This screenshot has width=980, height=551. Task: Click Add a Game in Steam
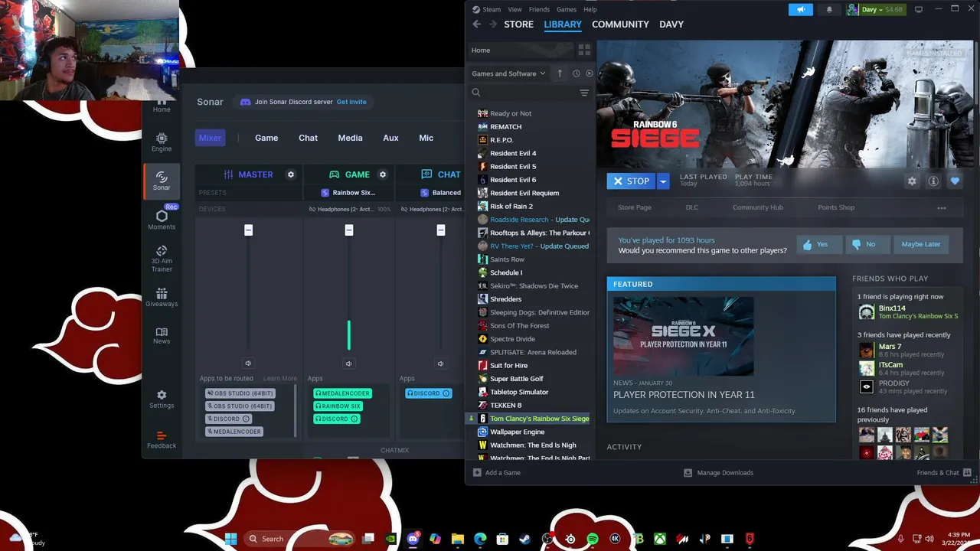(x=496, y=473)
